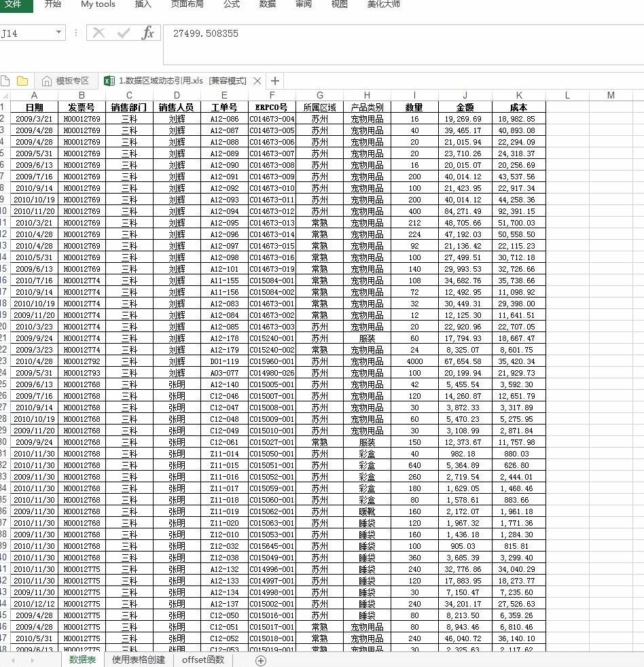Open the My tools ribbon tab

tap(98, 4)
